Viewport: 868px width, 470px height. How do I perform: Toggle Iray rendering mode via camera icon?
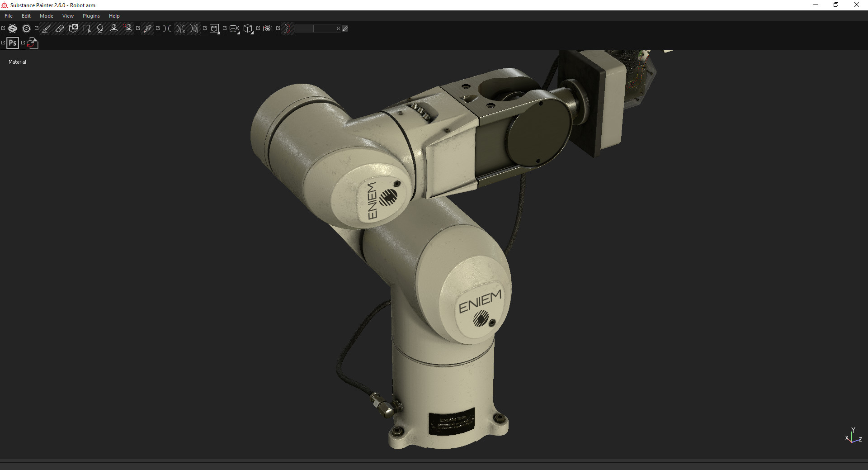click(x=268, y=28)
